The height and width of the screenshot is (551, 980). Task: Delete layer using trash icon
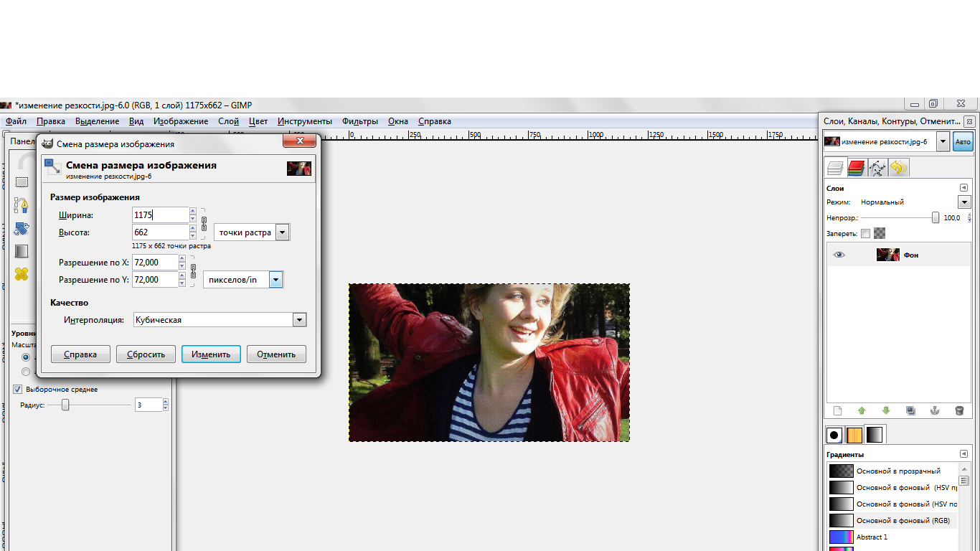point(959,411)
